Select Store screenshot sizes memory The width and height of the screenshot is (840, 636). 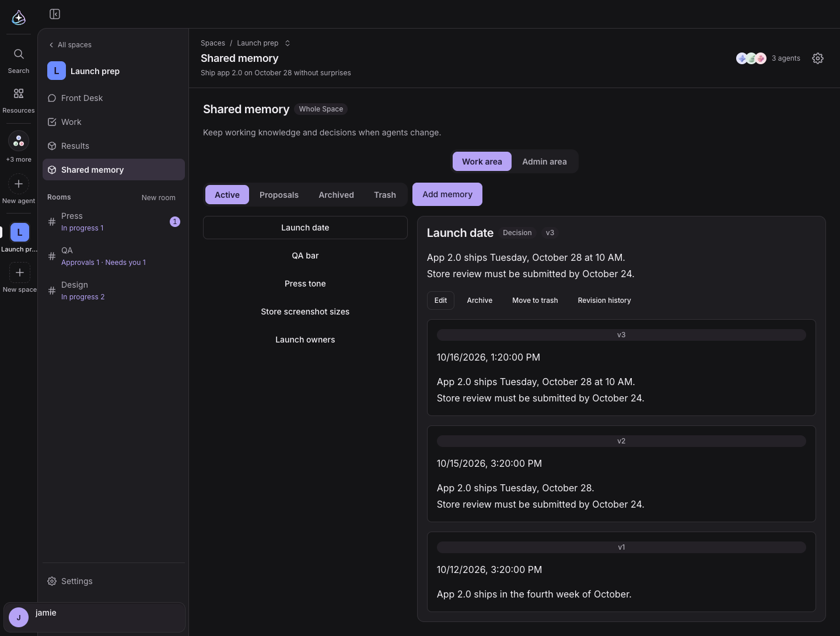pos(305,312)
